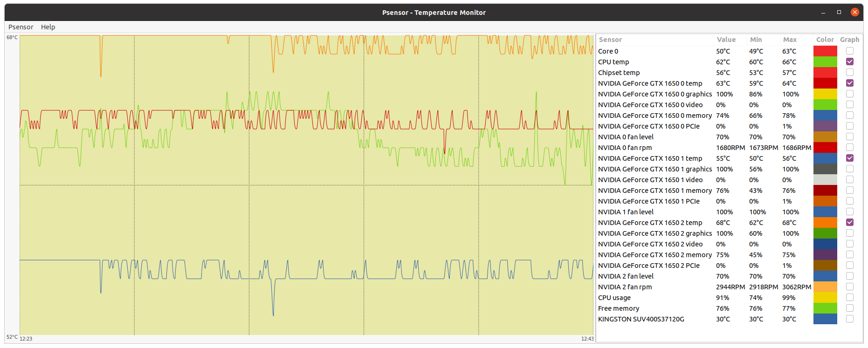Viewport: 868px width, 348px height.
Task: Select the NVIDIA 0 fan rpm row
Action: [625, 148]
